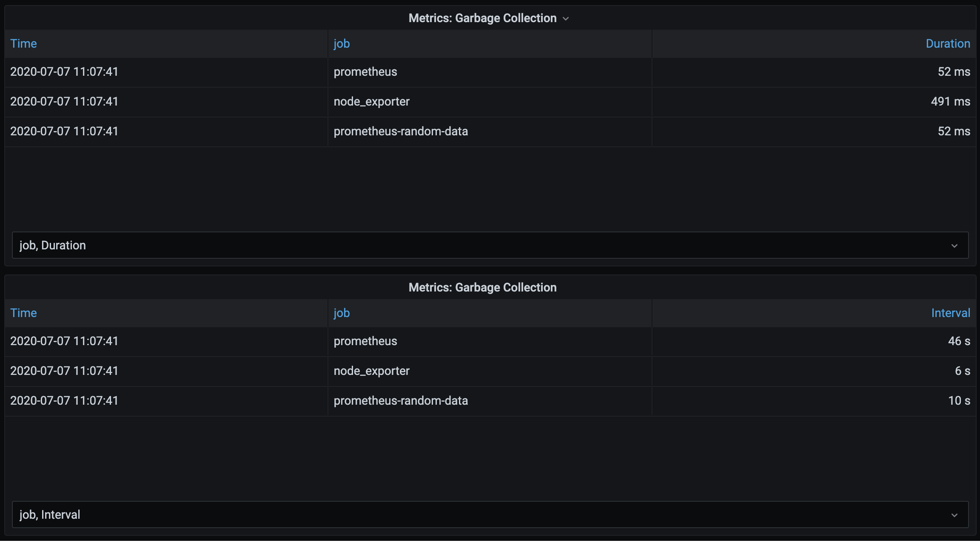The image size is (980, 543).
Task: Click the 6 s interval value
Action: [962, 371]
